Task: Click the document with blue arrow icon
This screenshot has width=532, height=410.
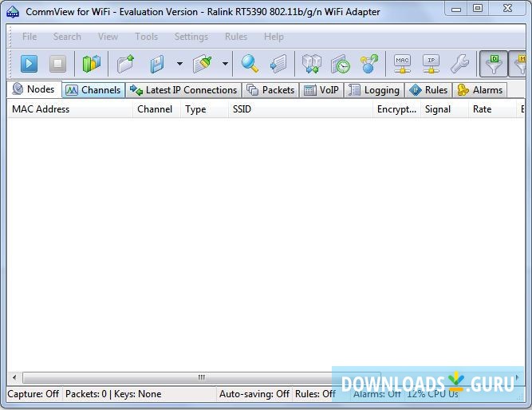Action: tap(278, 64)
